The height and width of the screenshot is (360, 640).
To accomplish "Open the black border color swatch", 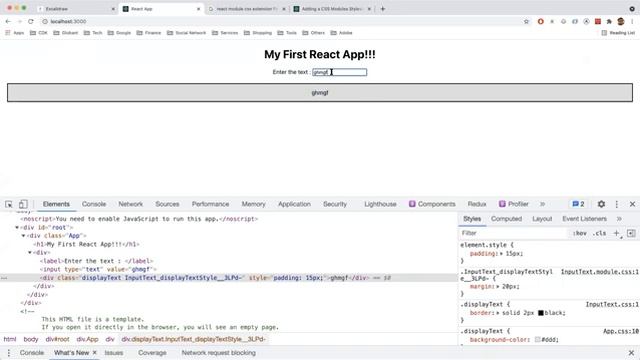I will coord(541,313).
